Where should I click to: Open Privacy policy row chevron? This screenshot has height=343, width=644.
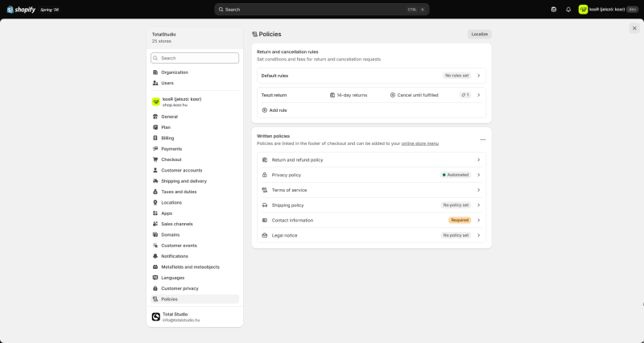click(x=478, y=175)
